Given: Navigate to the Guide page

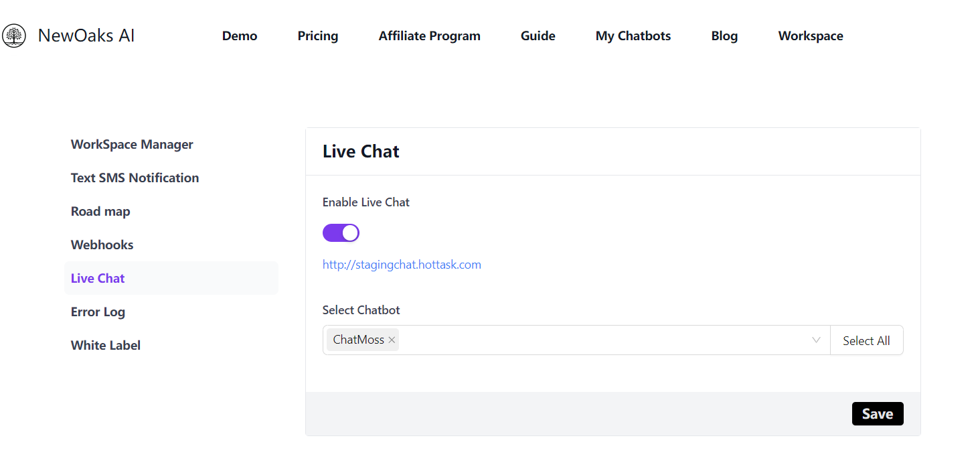Looking at the screenshot, I should (x=538, y=36).
